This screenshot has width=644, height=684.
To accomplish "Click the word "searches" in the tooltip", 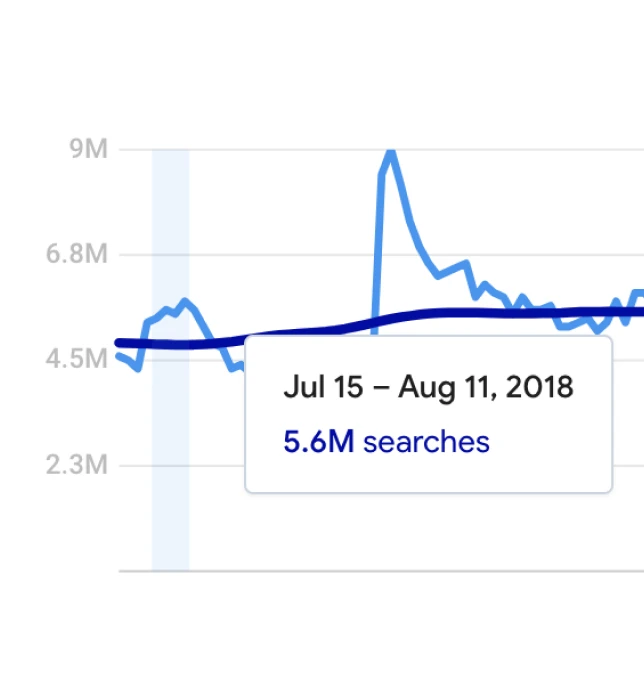I will [x=426, y=441].
